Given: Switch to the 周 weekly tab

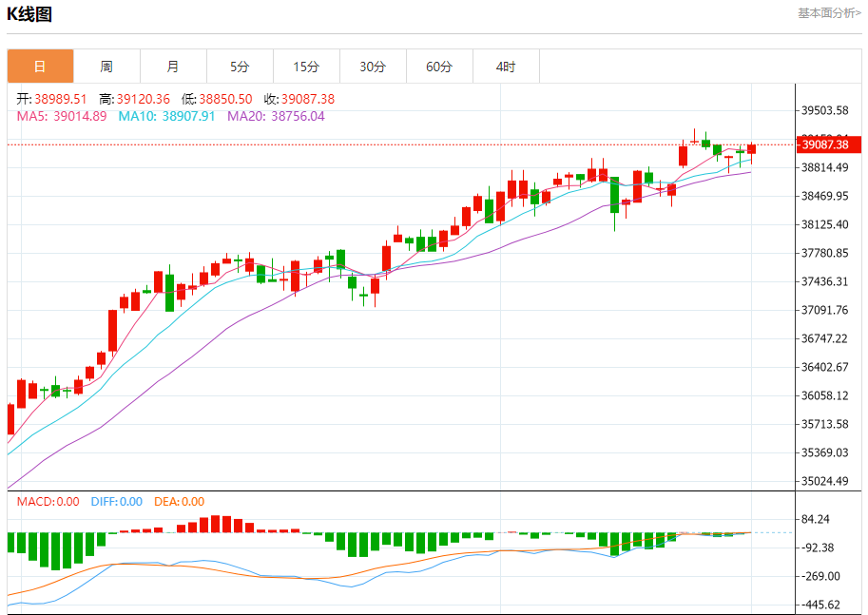Looking at the screenshot, I should point(106,67).
